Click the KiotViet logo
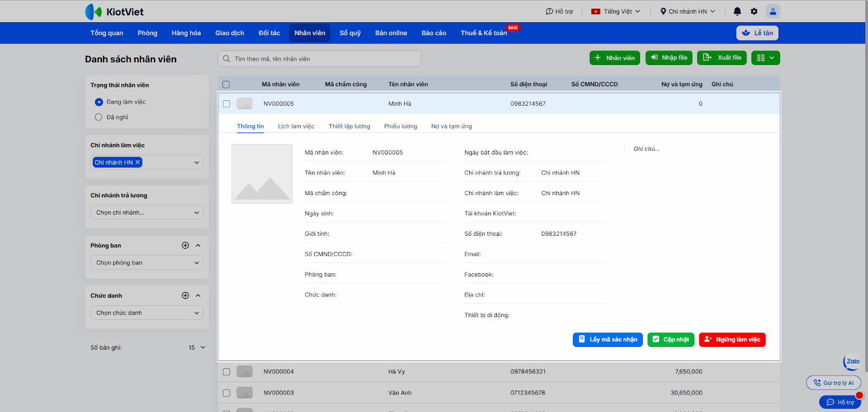868x412 pixels. click(x=114, y=11)
